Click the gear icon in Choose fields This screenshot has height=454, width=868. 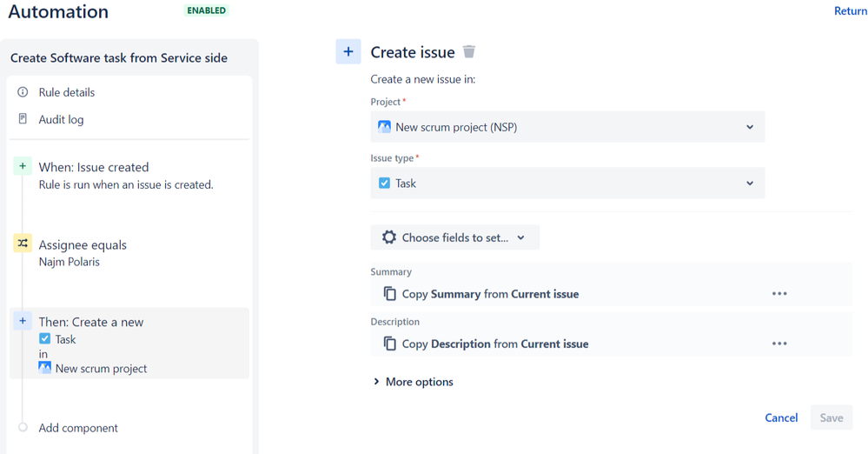[389, 237]
